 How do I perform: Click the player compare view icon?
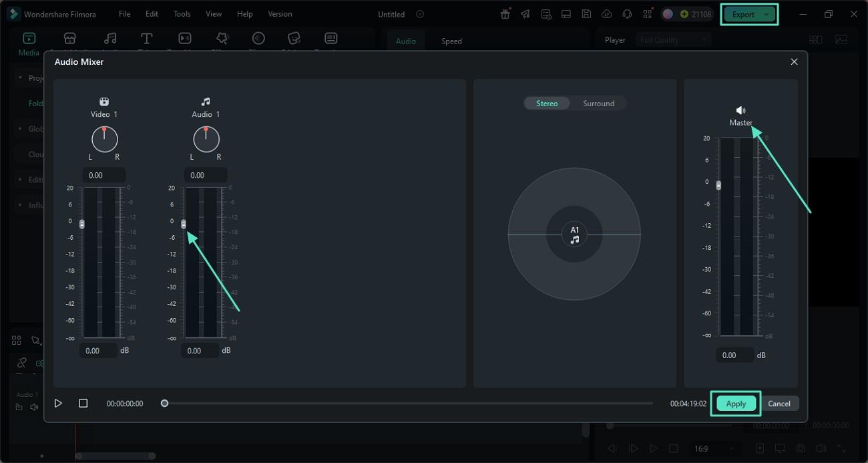[x=815, y=40]
